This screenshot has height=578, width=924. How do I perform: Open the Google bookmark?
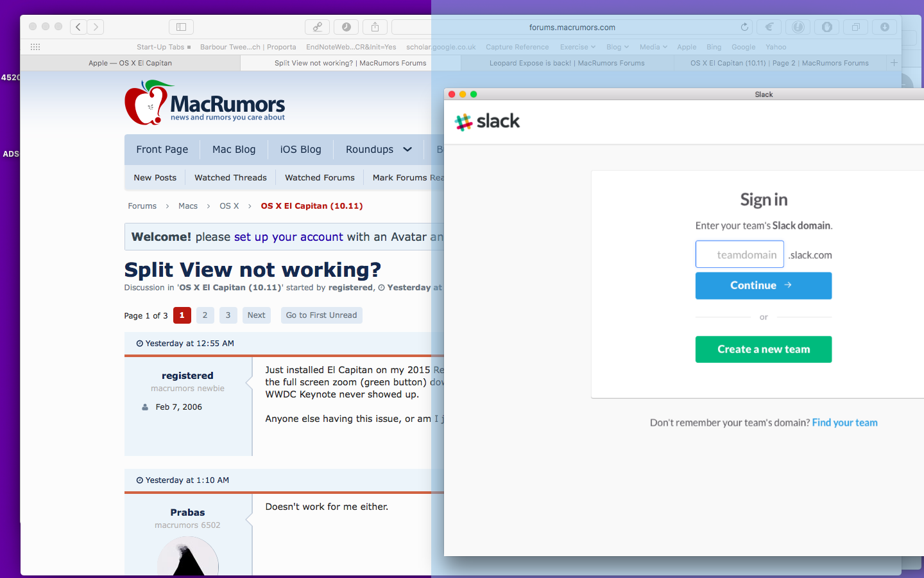pyautogui.click(x=743, y=47)
